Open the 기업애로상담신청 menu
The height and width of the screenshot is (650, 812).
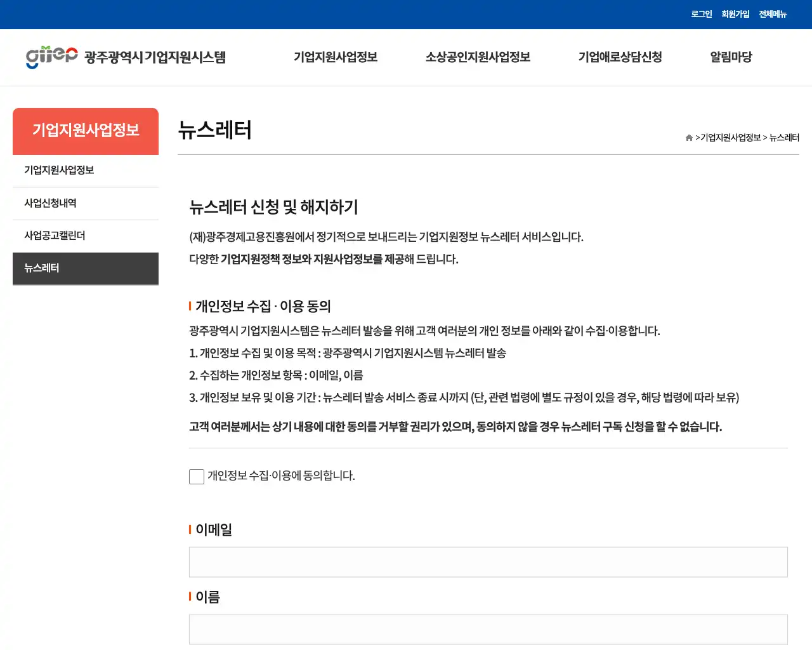click(620, 57)
